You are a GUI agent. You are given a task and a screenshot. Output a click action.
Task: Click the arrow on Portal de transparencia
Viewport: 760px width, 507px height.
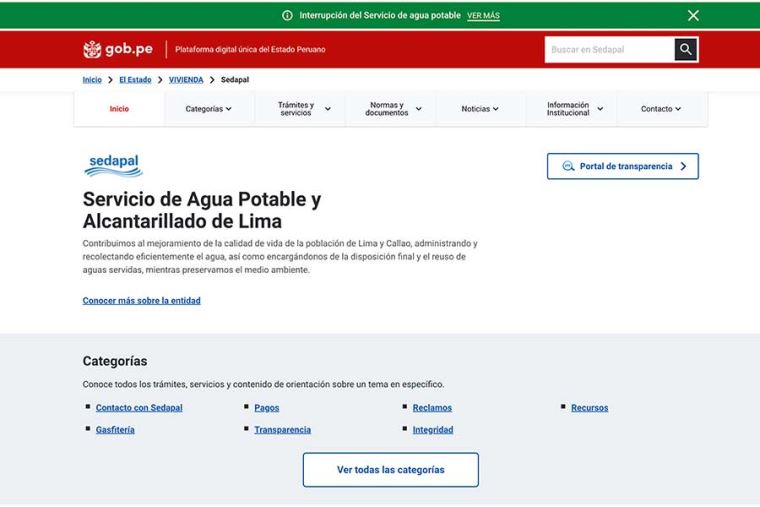(683, 166)
